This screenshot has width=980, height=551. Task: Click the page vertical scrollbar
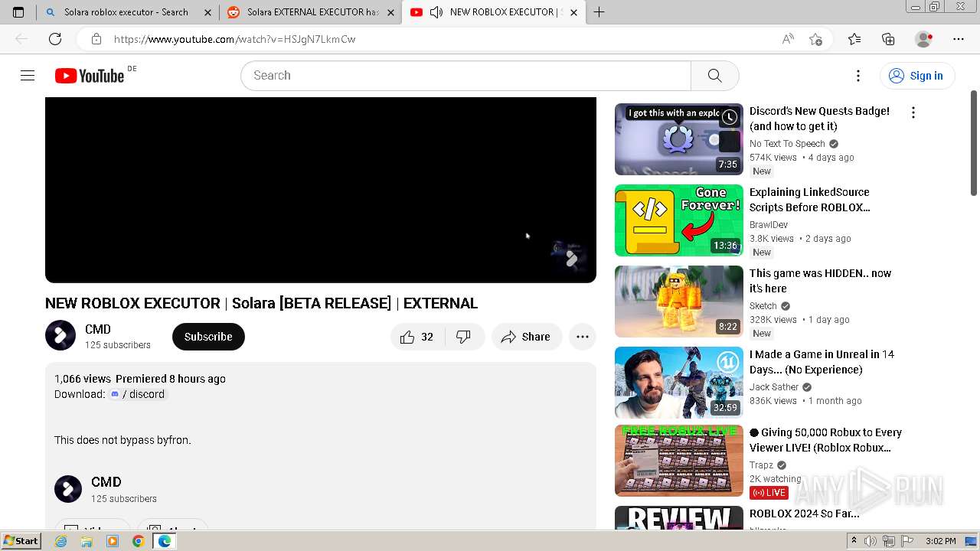pos(974,143)
